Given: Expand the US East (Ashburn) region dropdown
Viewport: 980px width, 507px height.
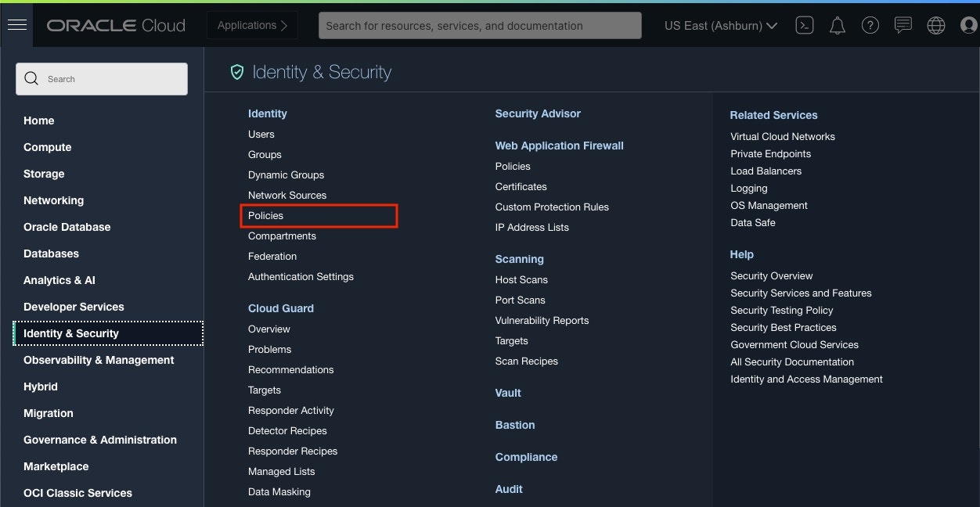Looking at the screenshot, I should click(721, 25).
